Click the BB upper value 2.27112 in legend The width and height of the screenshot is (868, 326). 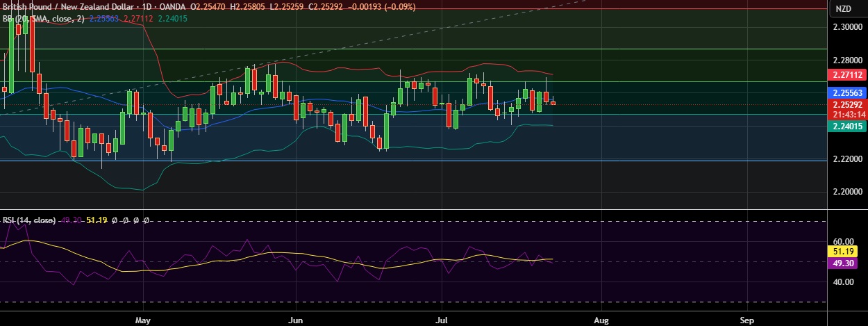point(139,19)
